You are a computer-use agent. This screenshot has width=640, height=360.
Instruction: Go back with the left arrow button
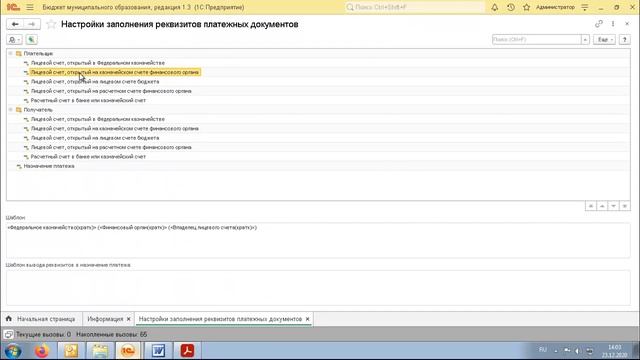pos(15,24)
